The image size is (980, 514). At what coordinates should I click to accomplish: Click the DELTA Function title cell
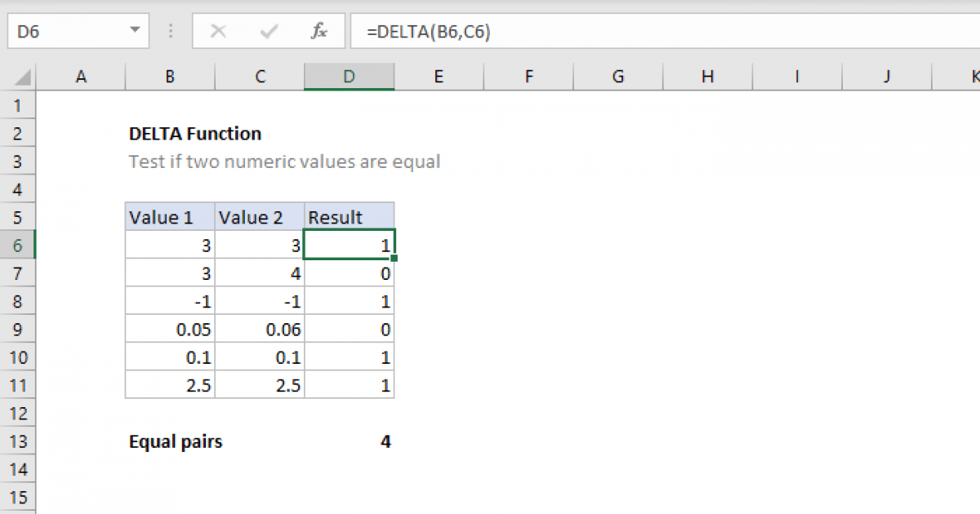(195, 133)
